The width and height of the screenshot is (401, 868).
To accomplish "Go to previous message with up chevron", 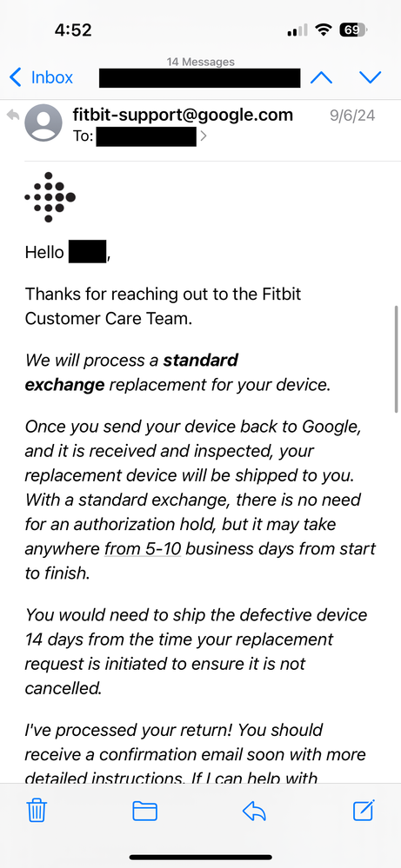I will pos(321,77).
